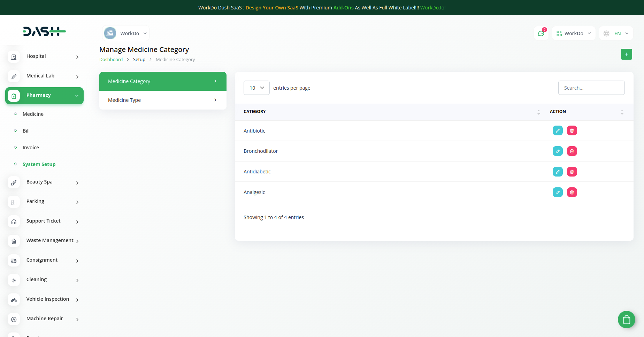644x337 pixels.
Task: Sort table by Category column
Action: [538, 112]
